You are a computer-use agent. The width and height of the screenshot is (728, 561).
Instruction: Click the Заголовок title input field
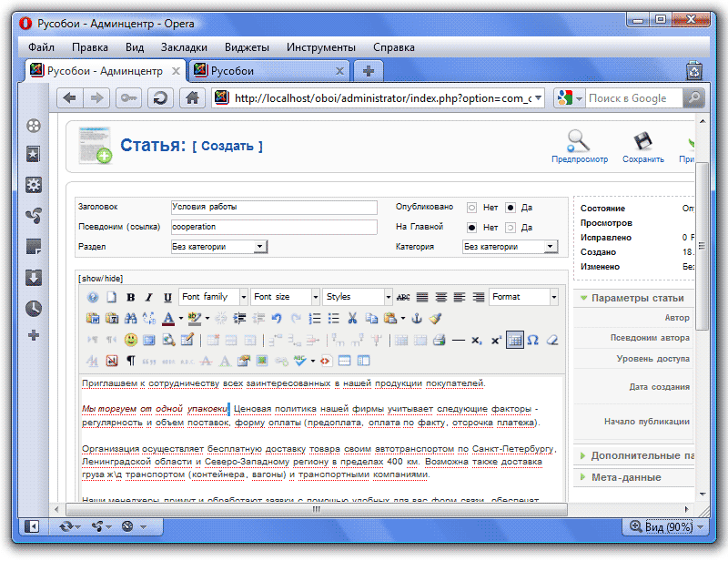coord(274,208)
